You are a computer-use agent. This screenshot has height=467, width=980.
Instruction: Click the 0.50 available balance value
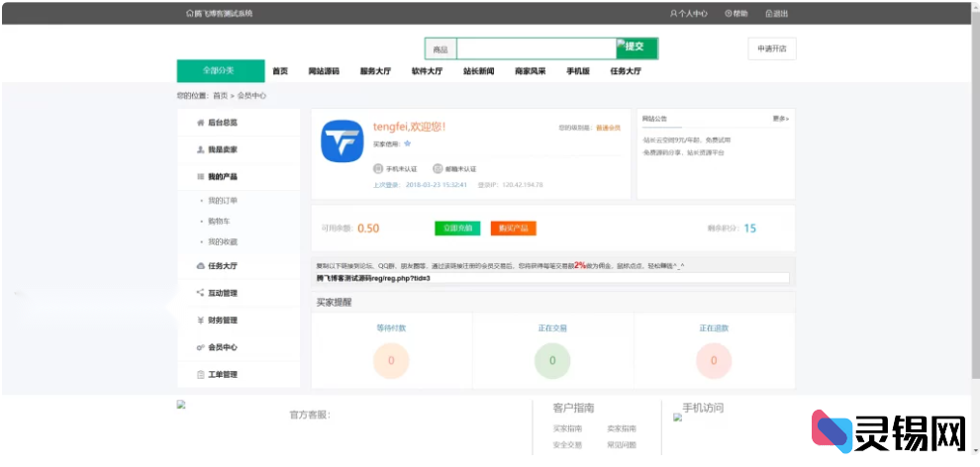tap(369, 229)
